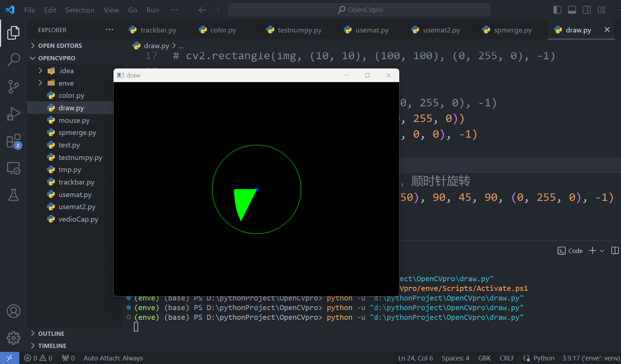Go forward using the right arrow
The image size is (621, 364).
point(217,10)
